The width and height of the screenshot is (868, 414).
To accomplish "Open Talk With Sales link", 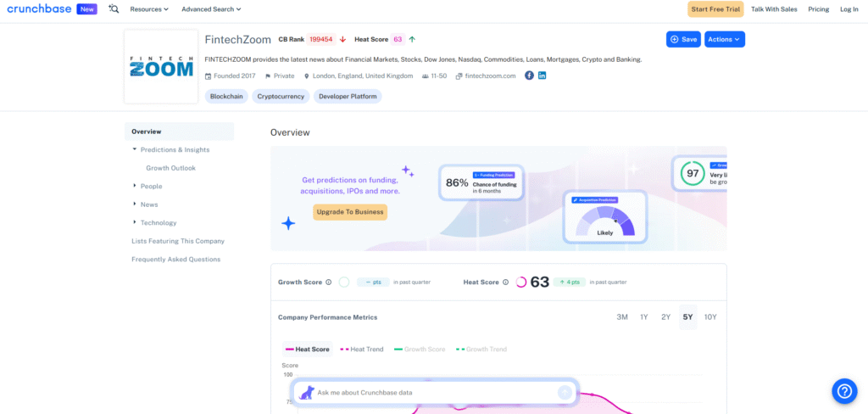I will coord(774,9).
